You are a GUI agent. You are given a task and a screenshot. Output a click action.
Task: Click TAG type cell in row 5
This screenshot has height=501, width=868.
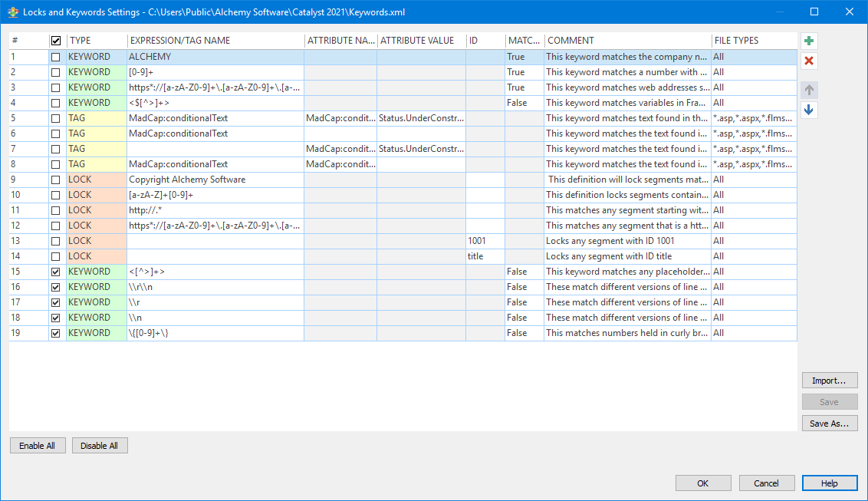click(x=97, y=118)
